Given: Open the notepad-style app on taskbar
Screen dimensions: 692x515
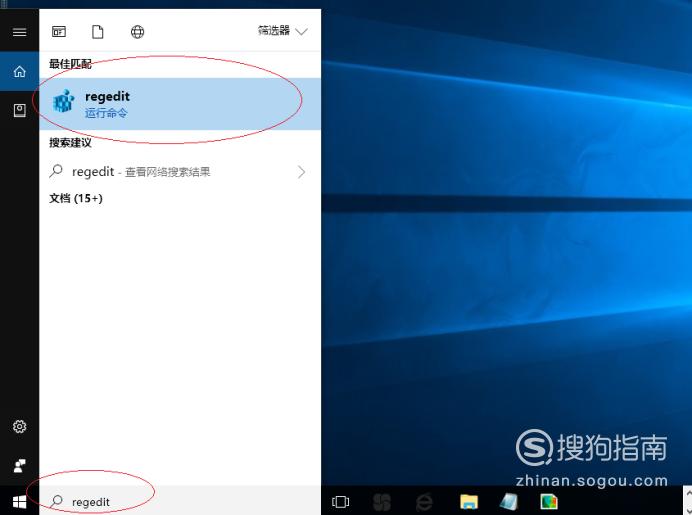Looking at the screenshot, I should click(x=509, y=502).
